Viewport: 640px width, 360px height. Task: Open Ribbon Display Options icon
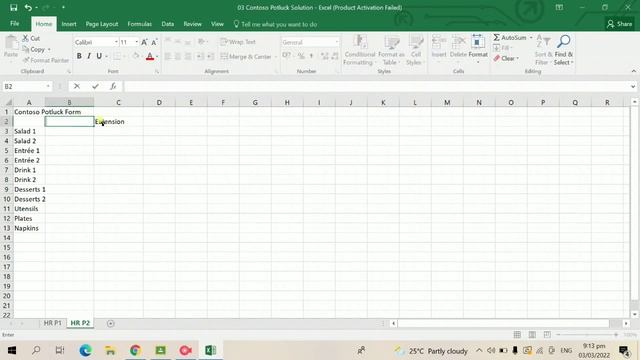[559, 7]
